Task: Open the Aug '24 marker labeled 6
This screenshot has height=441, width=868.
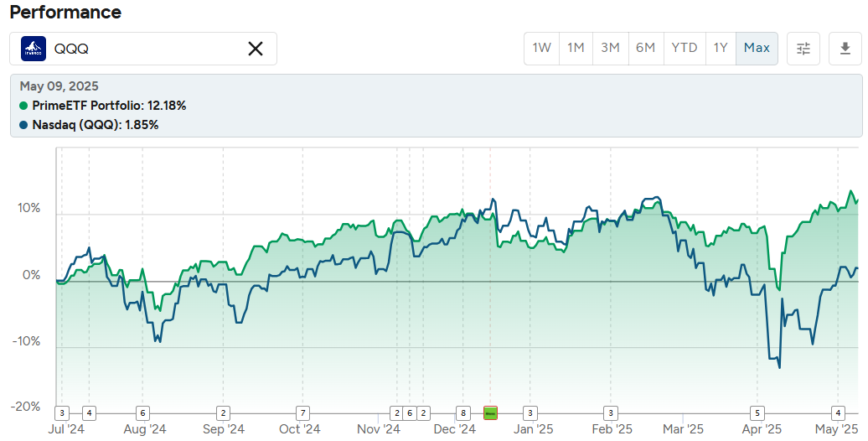Action: point(142,412)
